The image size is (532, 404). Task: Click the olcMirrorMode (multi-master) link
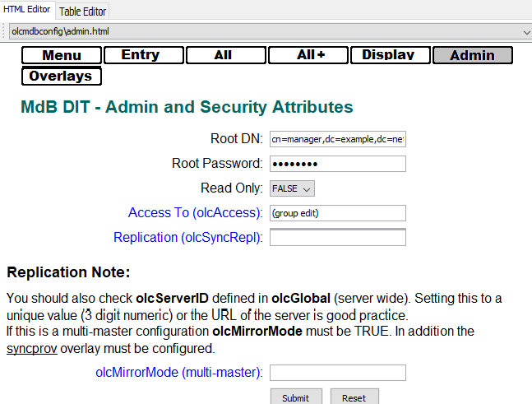(178, 373)
